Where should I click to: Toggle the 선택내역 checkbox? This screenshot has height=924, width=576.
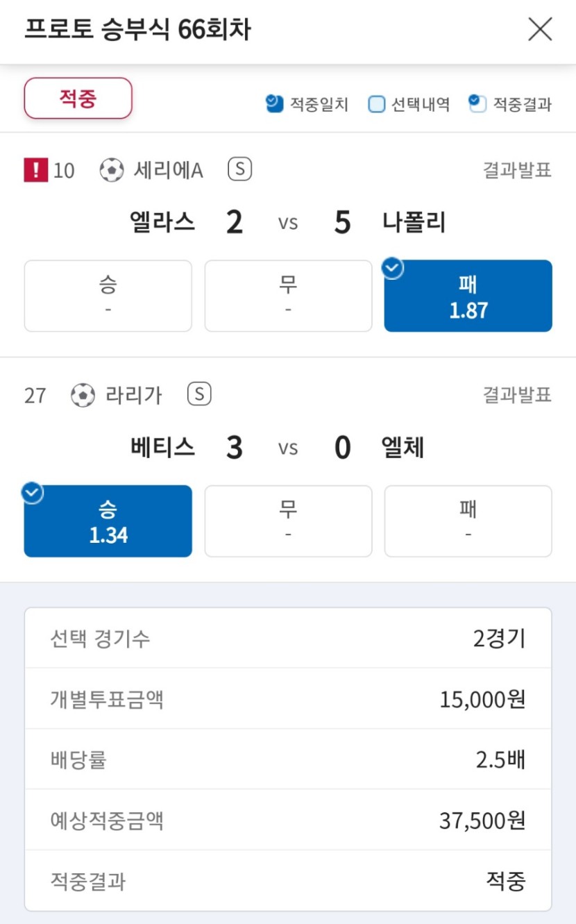(x=376, y=104)
